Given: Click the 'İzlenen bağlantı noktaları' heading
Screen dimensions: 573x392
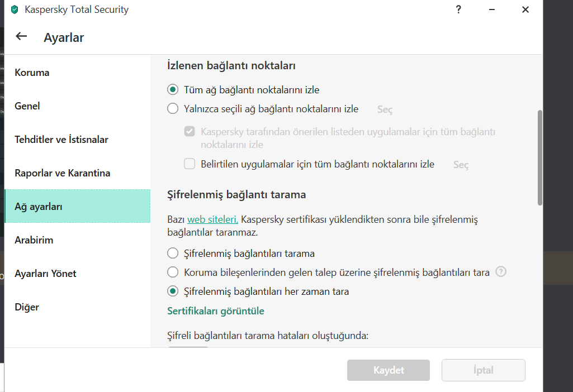Looking at the screenshot, I should 231,66.
